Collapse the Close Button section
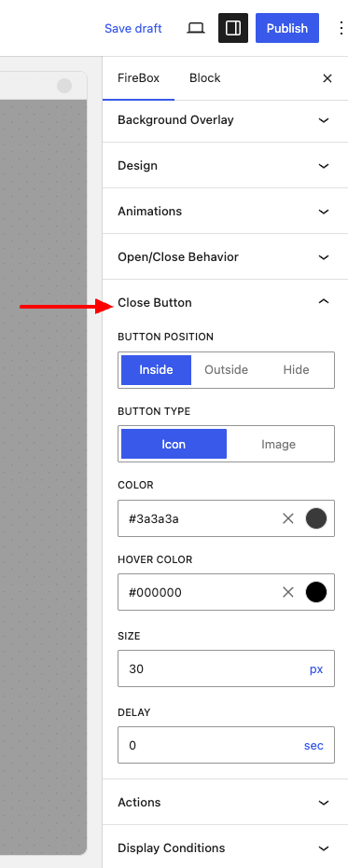Screen dimensions: 348x868 [226, 303]
